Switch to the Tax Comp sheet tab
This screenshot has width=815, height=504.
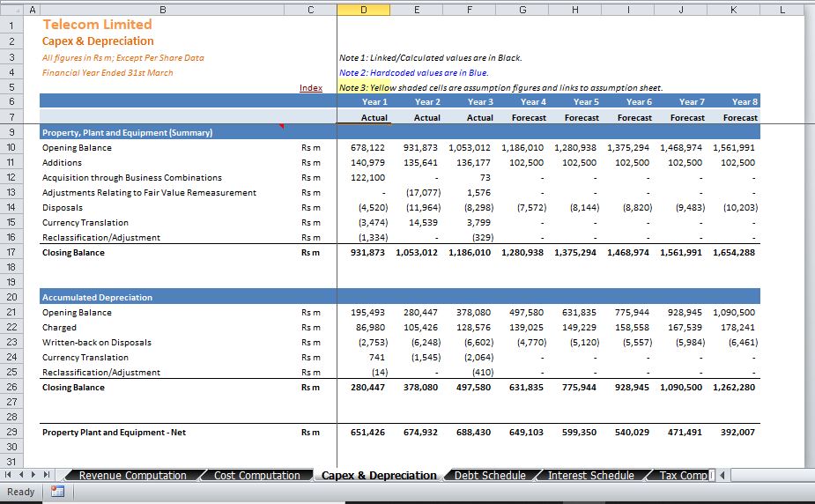[x=683, y=475]
